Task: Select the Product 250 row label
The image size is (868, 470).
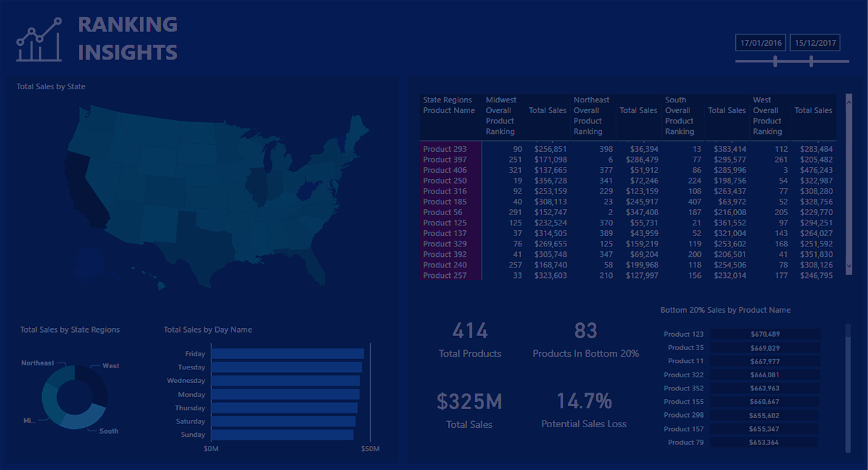Action: click(x=445, y=181)
